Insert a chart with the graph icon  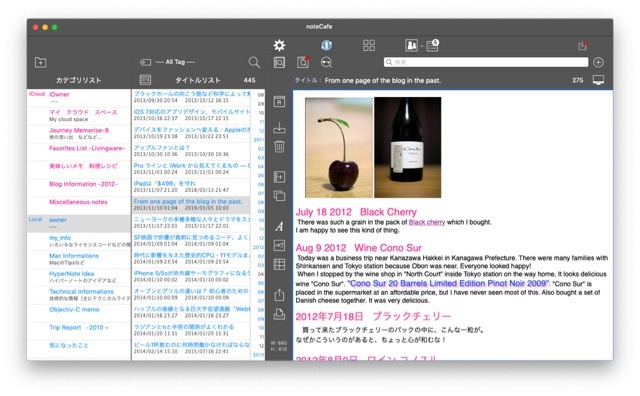[279, 245]
